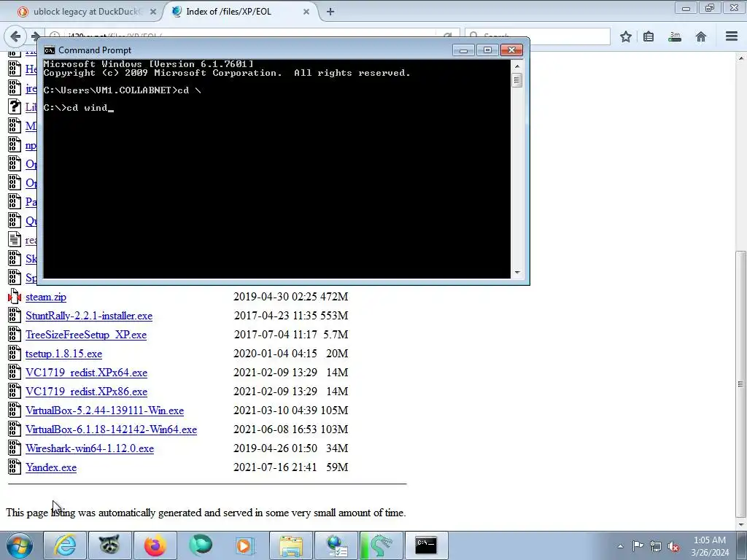The width and height of the screenshot is (747, 560).
Task: Click the browser back arrow button
Action: [15, 36]
